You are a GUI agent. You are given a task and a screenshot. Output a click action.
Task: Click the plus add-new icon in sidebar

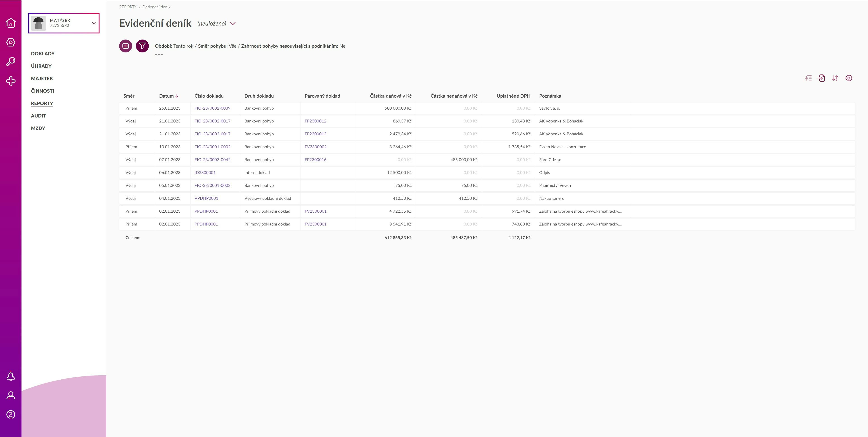tap(11, 81)
